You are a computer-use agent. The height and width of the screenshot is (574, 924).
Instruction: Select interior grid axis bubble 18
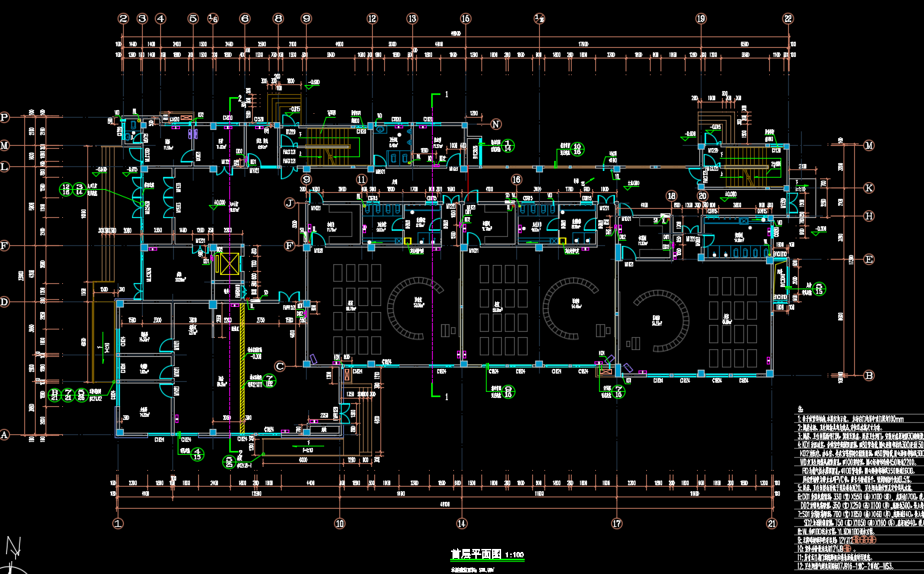click(x=671, y=195)
